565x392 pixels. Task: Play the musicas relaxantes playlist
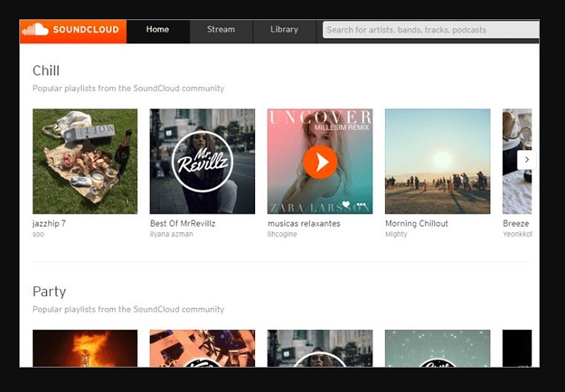(320, 162)
